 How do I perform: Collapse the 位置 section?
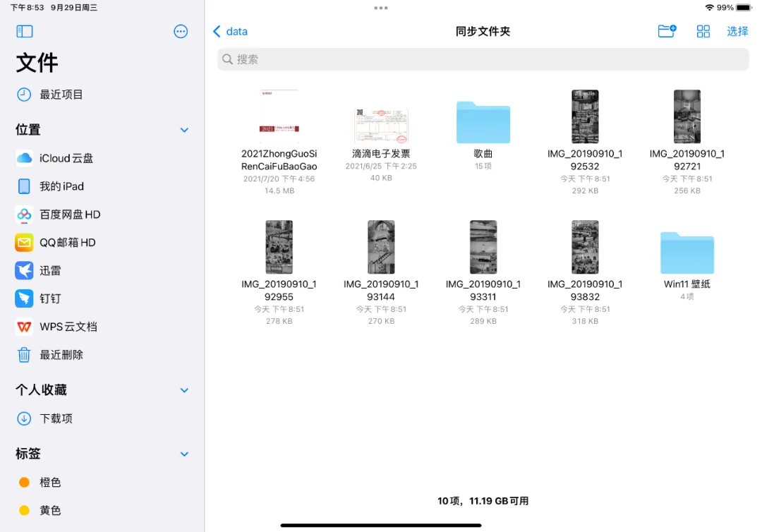184,130
